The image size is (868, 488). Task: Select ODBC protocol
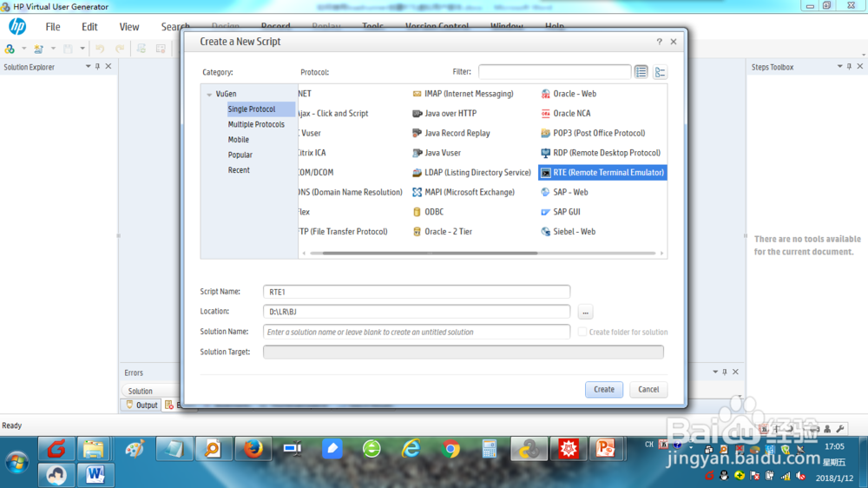click(428, 212)
